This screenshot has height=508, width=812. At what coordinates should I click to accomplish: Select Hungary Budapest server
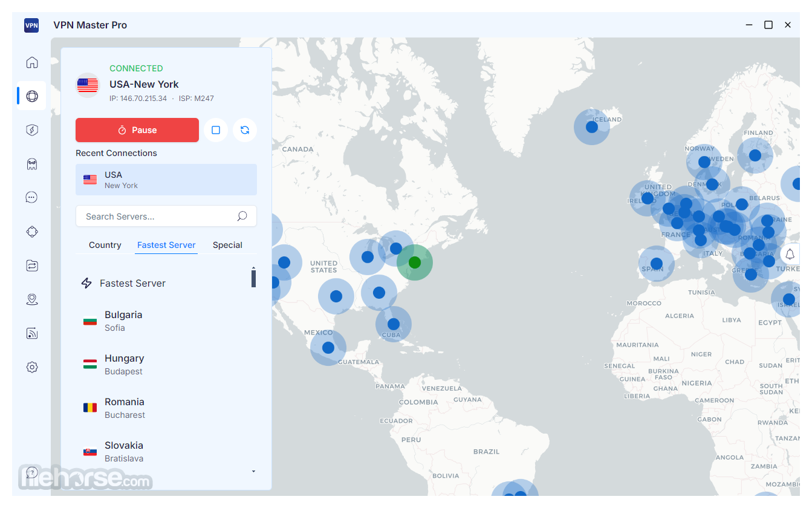click(x=163, y=365)
